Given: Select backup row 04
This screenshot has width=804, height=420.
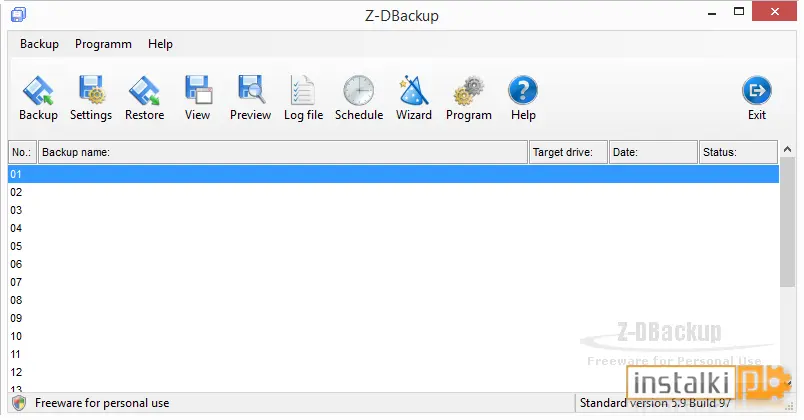Looking at the screenshot, I should click(x=393, y=228).
